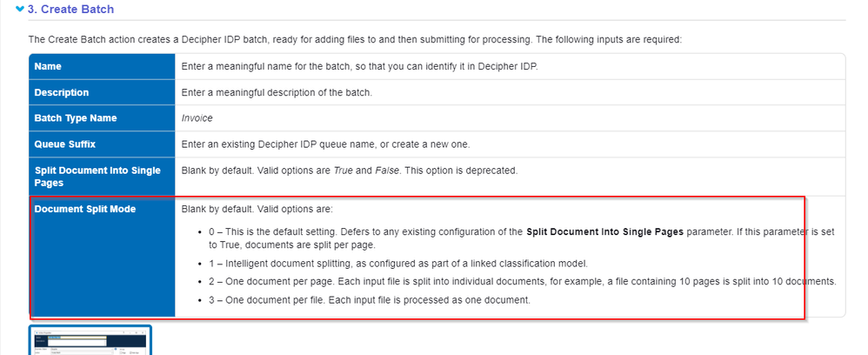Select the Description row header cell
The width and height of the screenshot is (868, 355).
[x=102, y=92]
